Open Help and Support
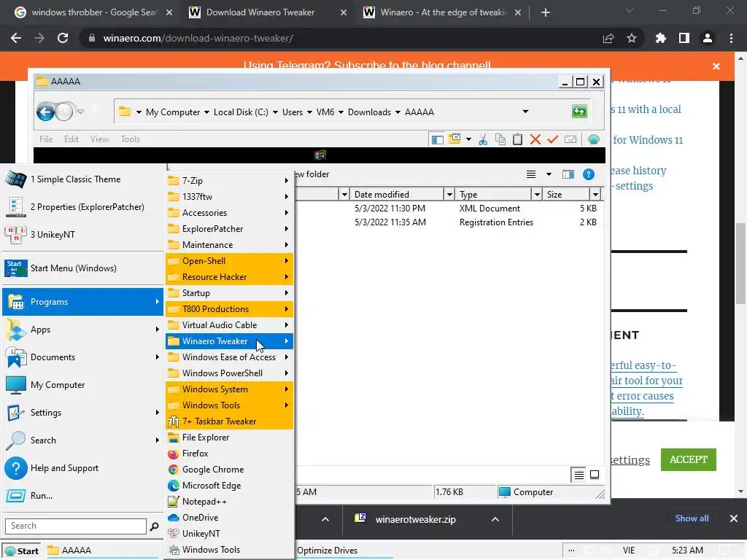Image resolution: width=747 pixels, height=560 pixels. 83,468
